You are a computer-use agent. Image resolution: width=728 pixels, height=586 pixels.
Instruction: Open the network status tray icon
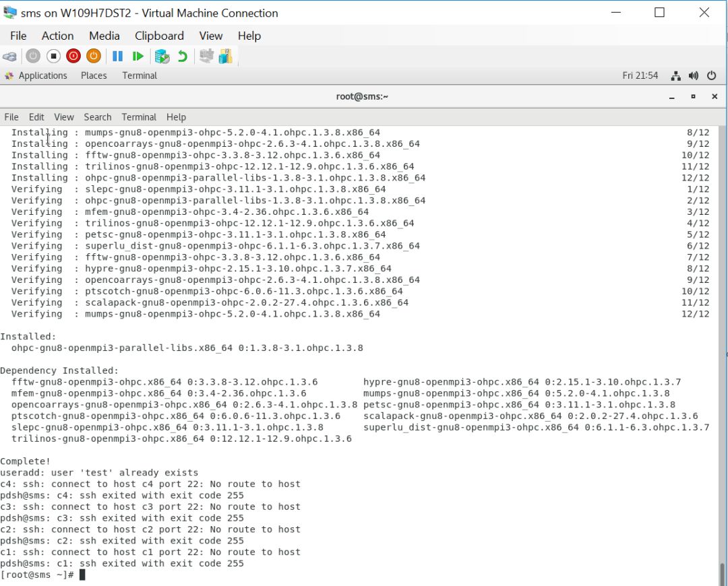click(676, 75)
